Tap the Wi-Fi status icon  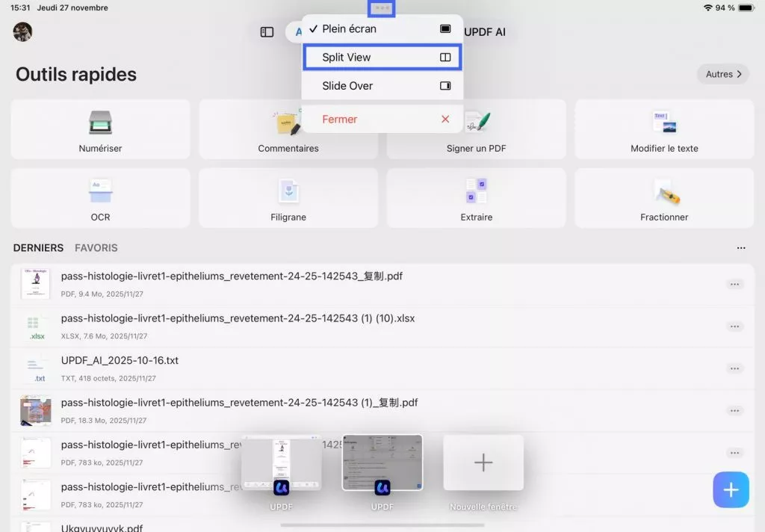[x=707, y=7]
